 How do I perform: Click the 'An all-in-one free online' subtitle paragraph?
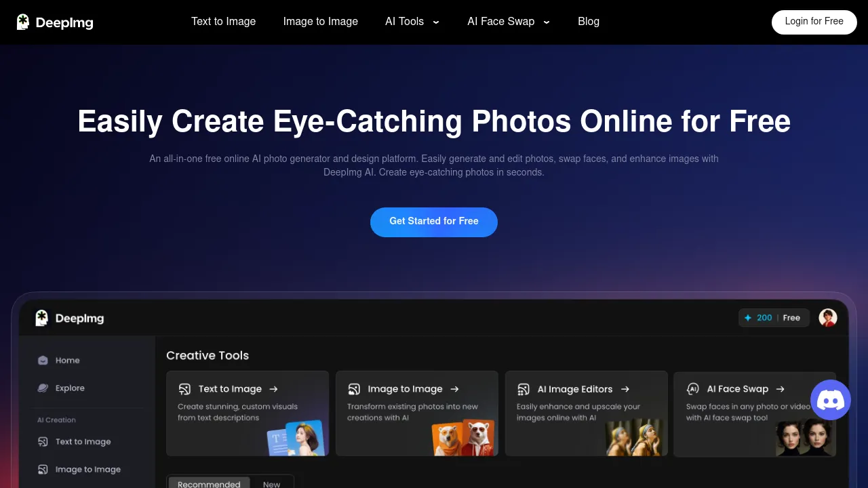click(x=434, y=165)
